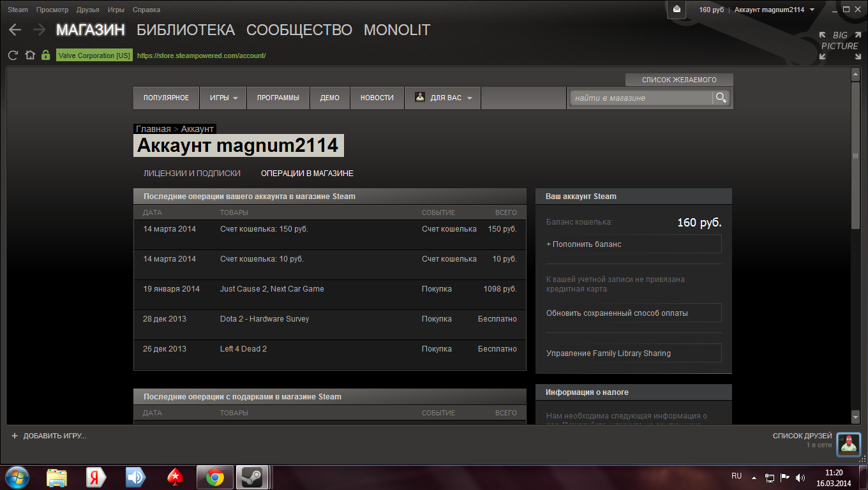This screenshot has width=868, height=490.
Task: Click Обновить сохраненный способ оплаты
Action: (634, 313)
